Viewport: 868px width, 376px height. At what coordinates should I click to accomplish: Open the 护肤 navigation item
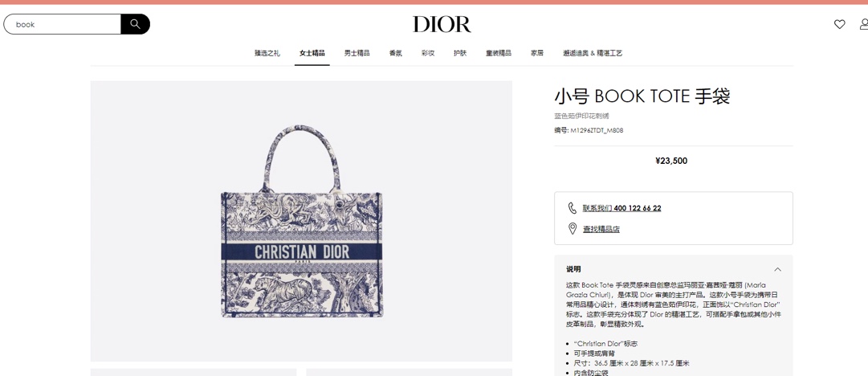tap(459, 53)
